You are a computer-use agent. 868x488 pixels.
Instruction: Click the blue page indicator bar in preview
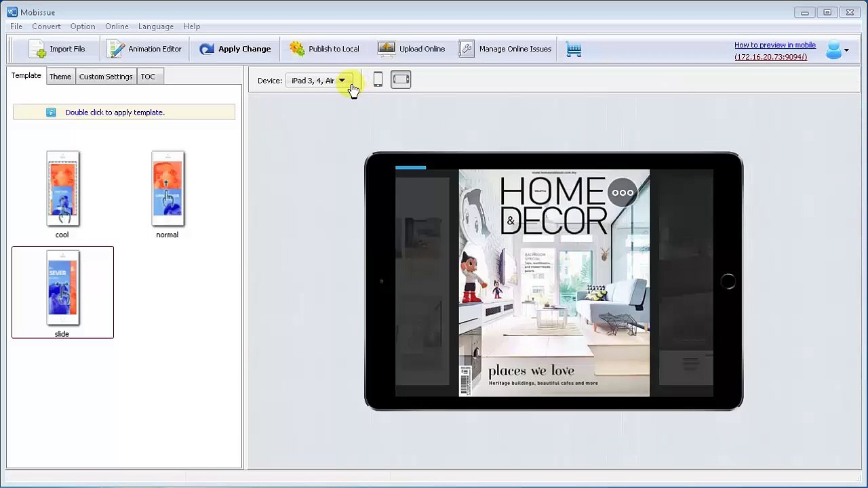tap(410, 167)
